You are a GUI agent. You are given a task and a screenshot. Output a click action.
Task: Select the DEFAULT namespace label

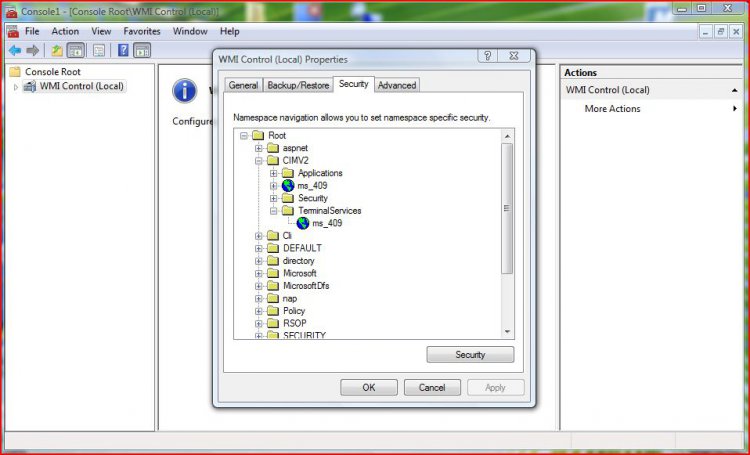pos(302,248)
